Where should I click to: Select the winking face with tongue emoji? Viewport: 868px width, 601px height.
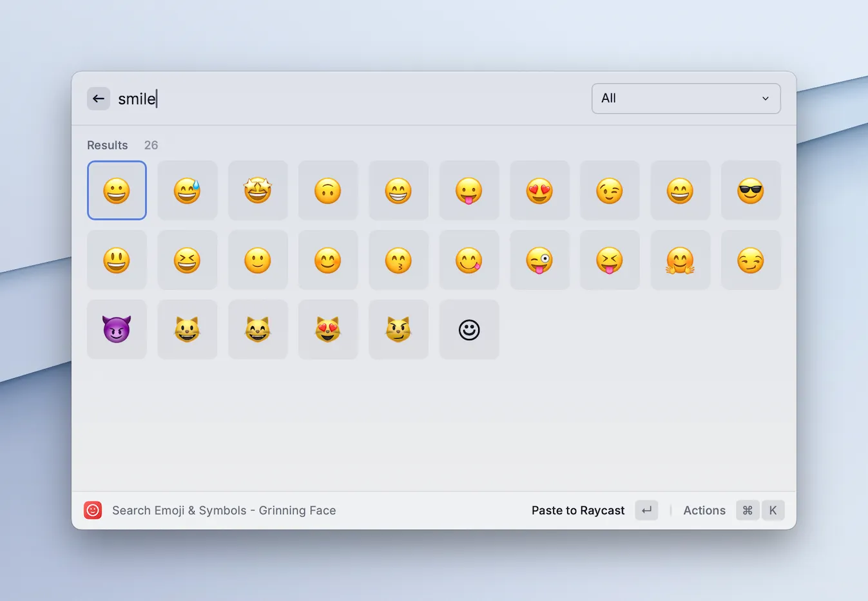540,260
